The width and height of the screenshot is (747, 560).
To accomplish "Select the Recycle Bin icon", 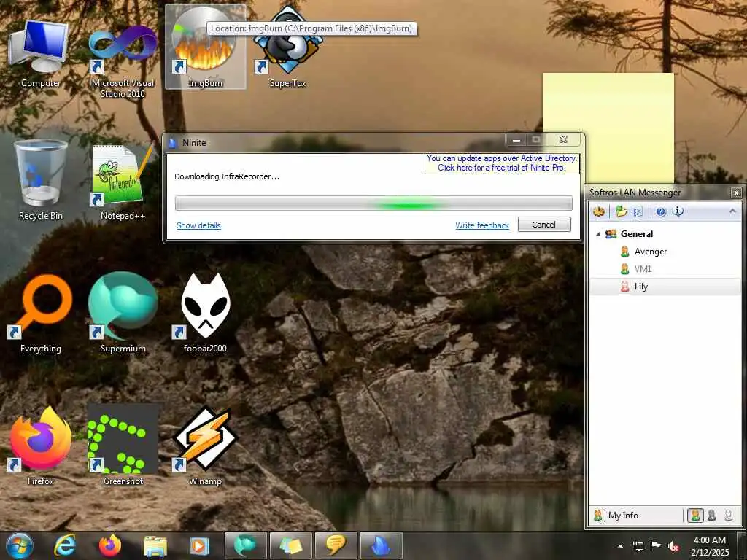I will point(41,180).
